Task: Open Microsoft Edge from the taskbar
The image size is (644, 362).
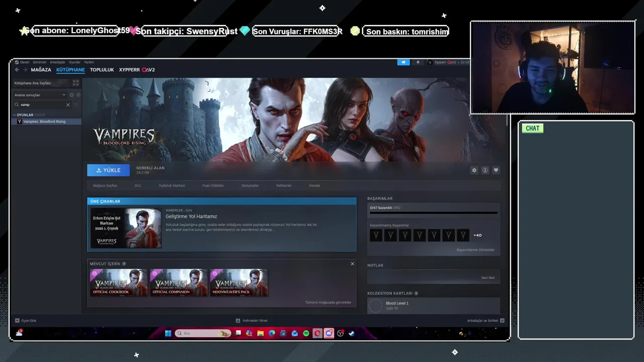Action: point(272,333)
